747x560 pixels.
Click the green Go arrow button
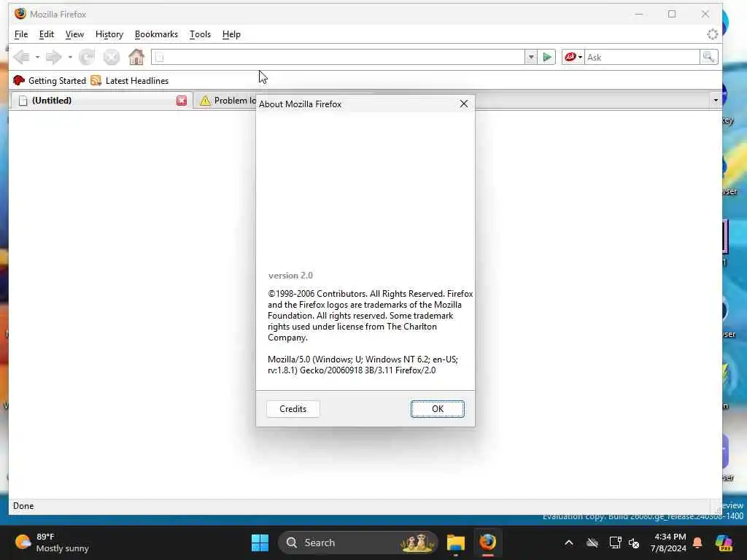(x=547, y=57)
